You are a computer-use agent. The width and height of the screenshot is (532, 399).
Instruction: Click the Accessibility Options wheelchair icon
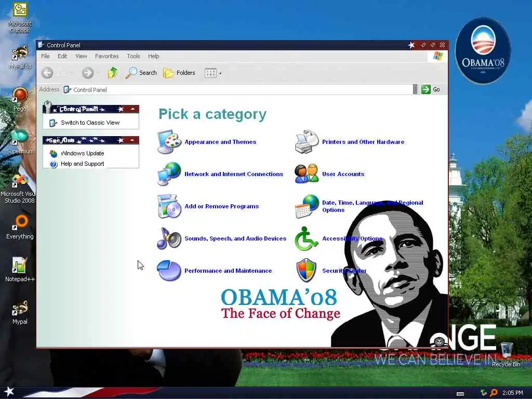point(306,238)
